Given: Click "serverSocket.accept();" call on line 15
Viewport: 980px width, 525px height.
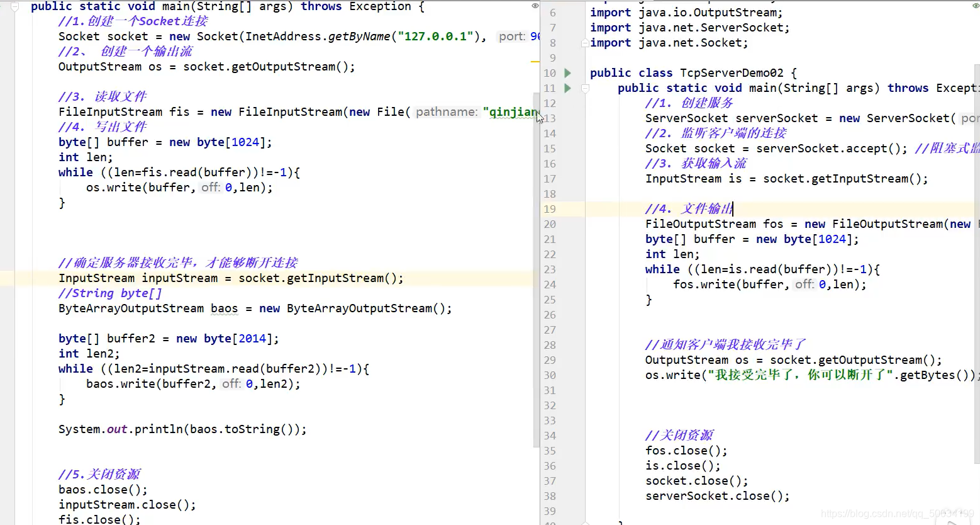Looking at the screenshot, I should (x=832, y=149).
